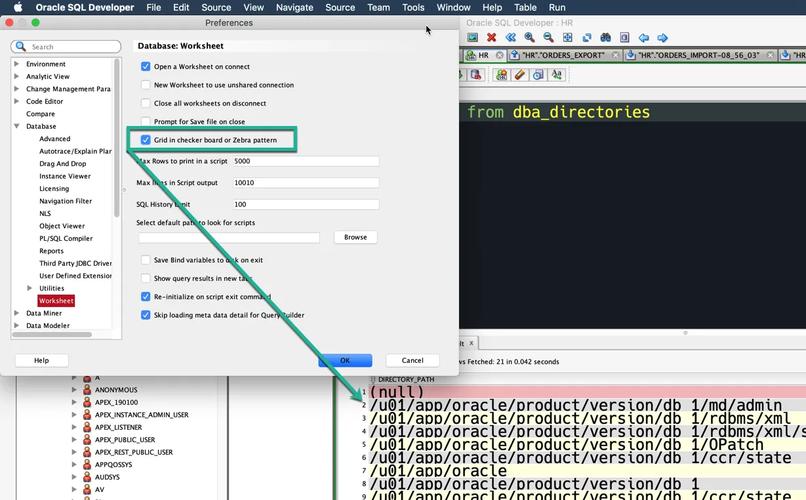
Task: Toggle Skip loading meta data detail checkbox
Action: [145, 315]
